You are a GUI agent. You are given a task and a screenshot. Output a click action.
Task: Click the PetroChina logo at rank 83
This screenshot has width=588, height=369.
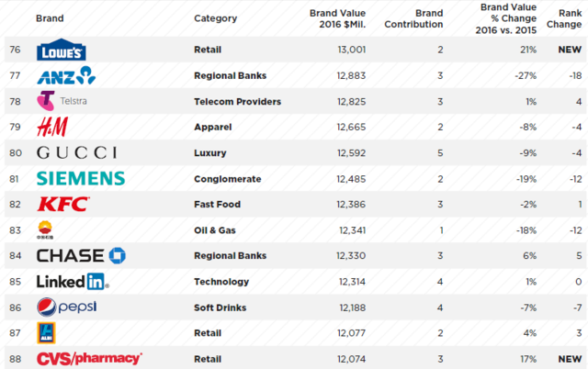45,230
